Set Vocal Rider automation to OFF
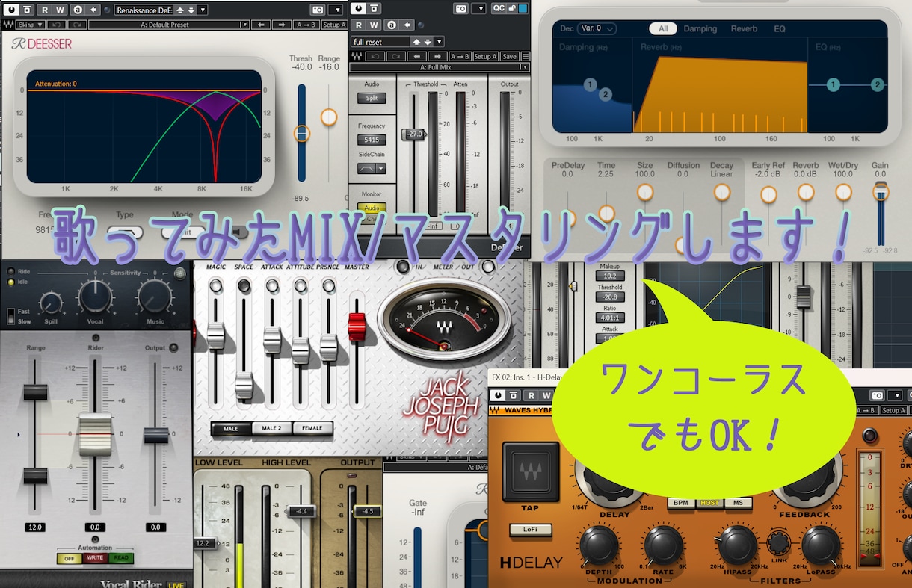This screenshot has width=912, height=588. [70, 557]
